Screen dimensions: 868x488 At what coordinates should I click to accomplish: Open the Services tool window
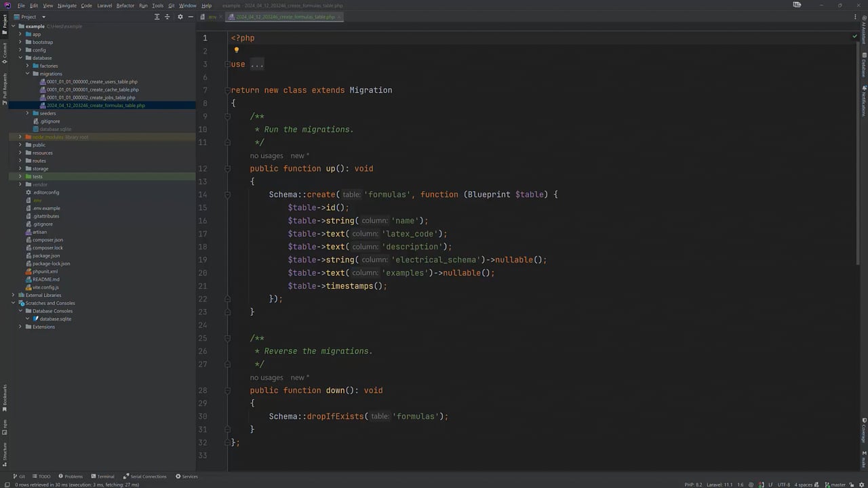(x=186, y=476)
